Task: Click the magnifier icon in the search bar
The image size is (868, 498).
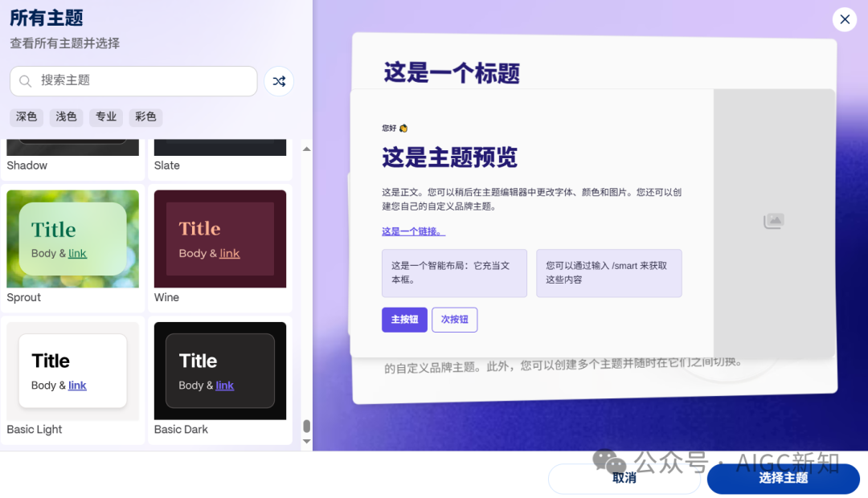Action: 24,81
